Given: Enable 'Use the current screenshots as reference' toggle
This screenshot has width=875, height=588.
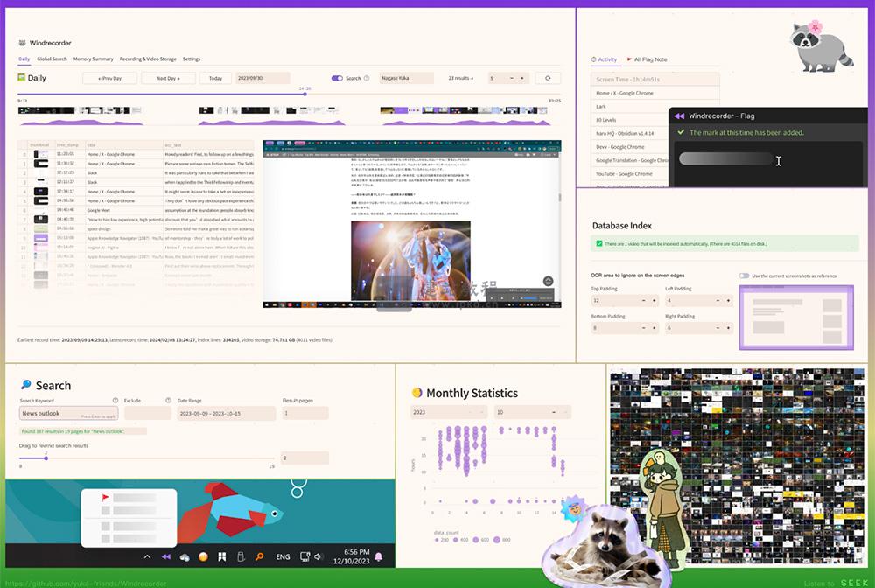Looking at the screenshot, I should (x=744, y=276).
